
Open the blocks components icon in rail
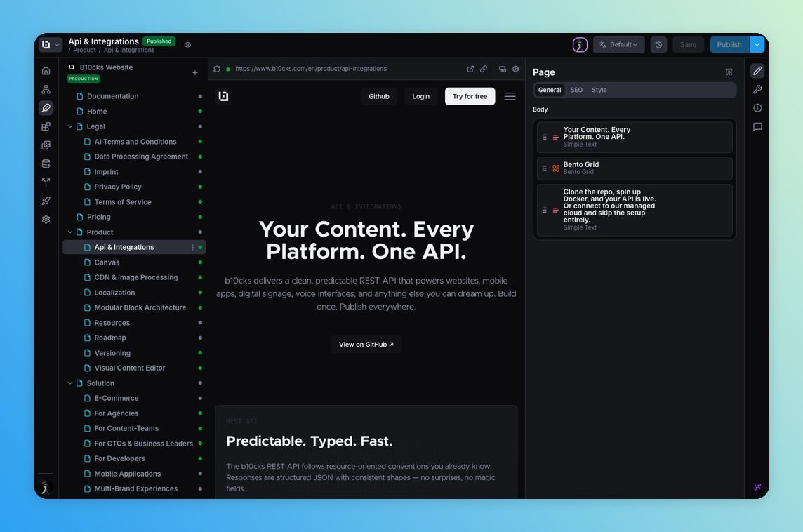[x=46, y=126]
